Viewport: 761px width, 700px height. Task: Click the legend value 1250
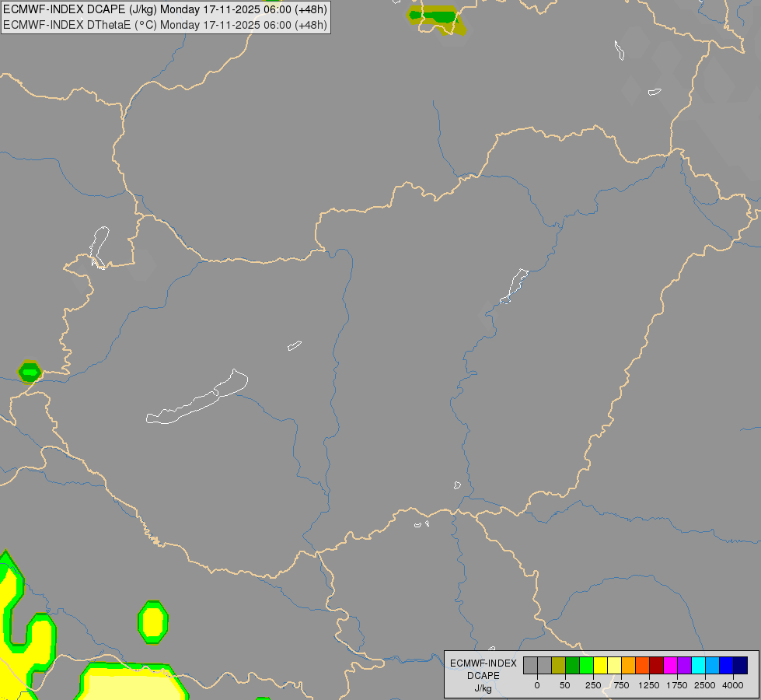click(649, 685)
